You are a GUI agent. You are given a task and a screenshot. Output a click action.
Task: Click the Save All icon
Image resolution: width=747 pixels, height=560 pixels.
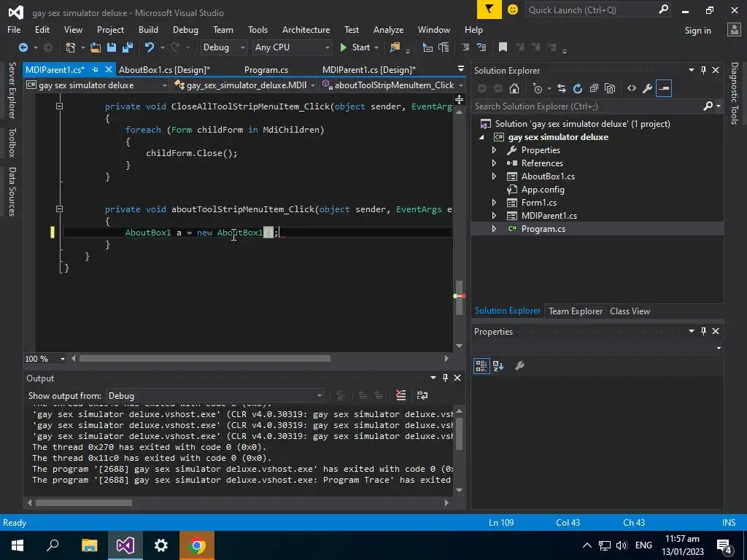(x=127, y=47)
